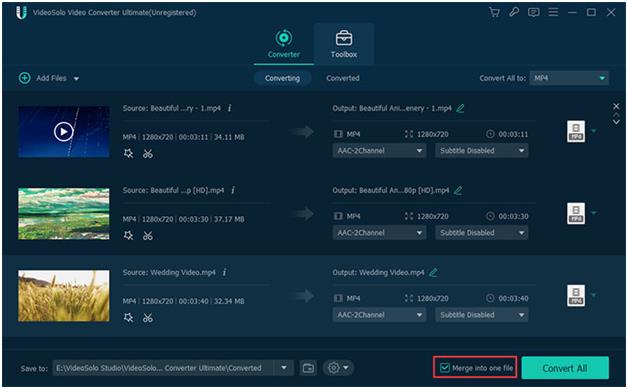Rename output Wedding Video.mp4 with pencil

pyautogui.click(x=433, y=272)
